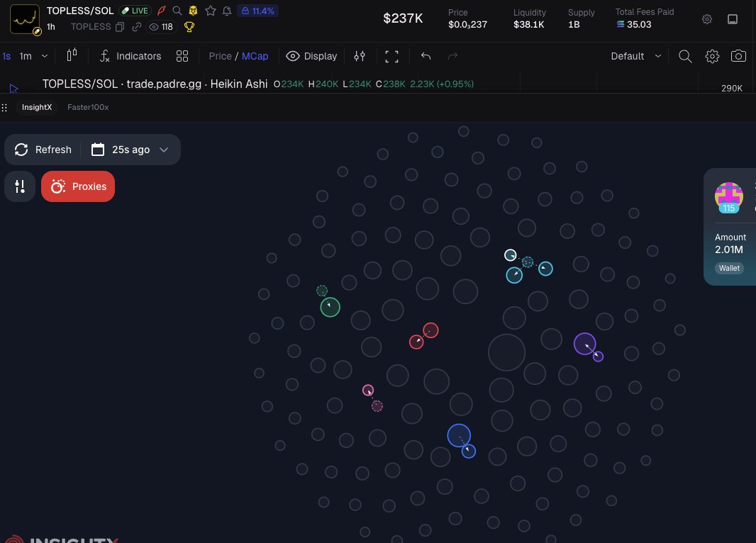
Task: Switch to the Faster100x tab
Action: click(x=88, y=108)
